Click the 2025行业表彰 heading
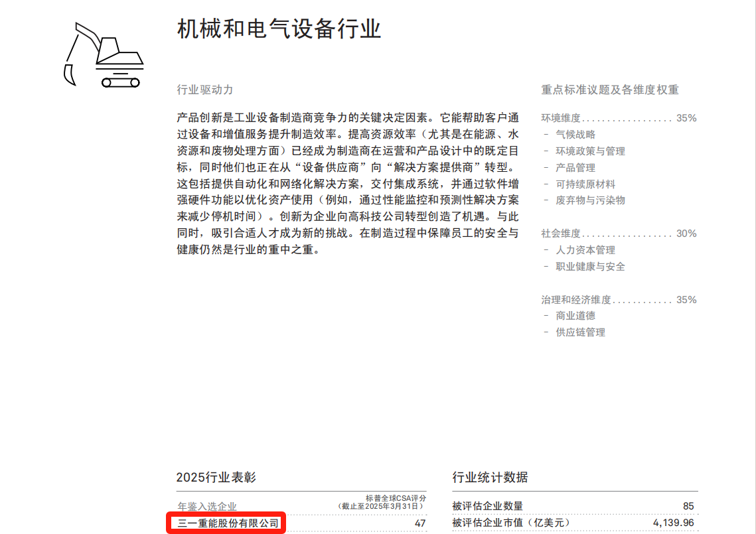756x534 pixels. click(218, 477)
